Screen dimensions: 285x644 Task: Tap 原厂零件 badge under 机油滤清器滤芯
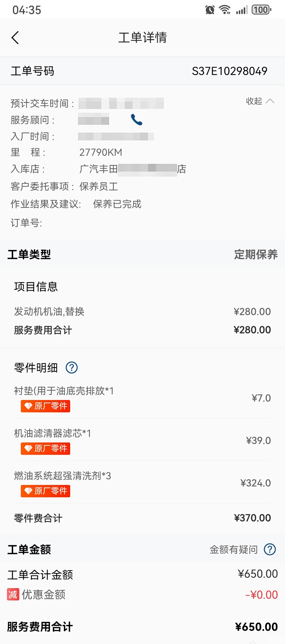[x=46, y=448]
